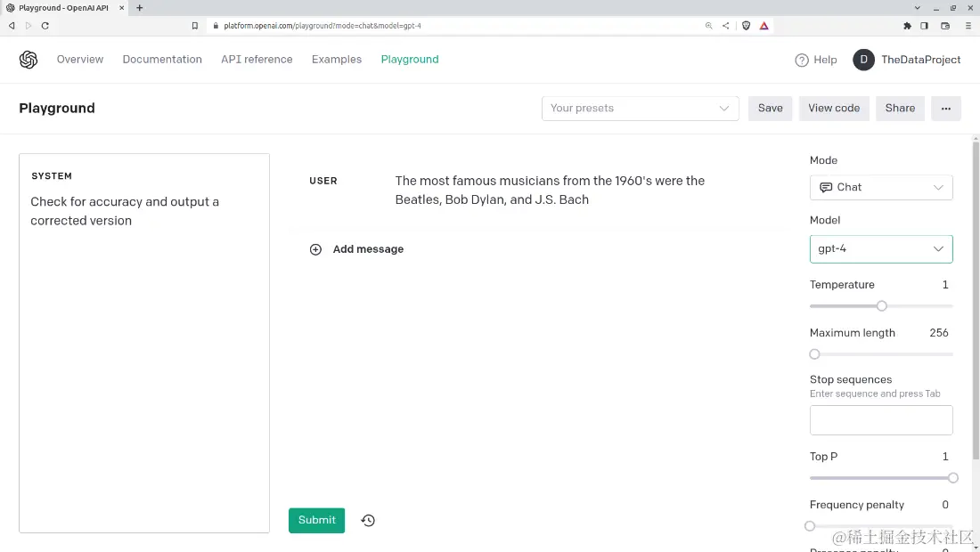Click the zoom magnifier icon in the address bar
Image resolution: width=980 pixels, height=552 pixels.
[x=709, y=26]
